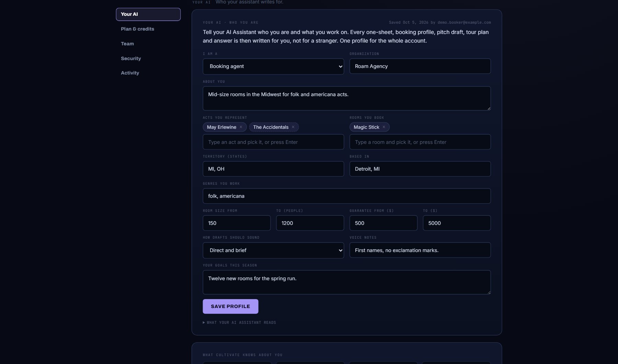This screenshot has height=364, width=618.
Task: Open the Your AI settings tab
Action: click(x=148, y=14)
